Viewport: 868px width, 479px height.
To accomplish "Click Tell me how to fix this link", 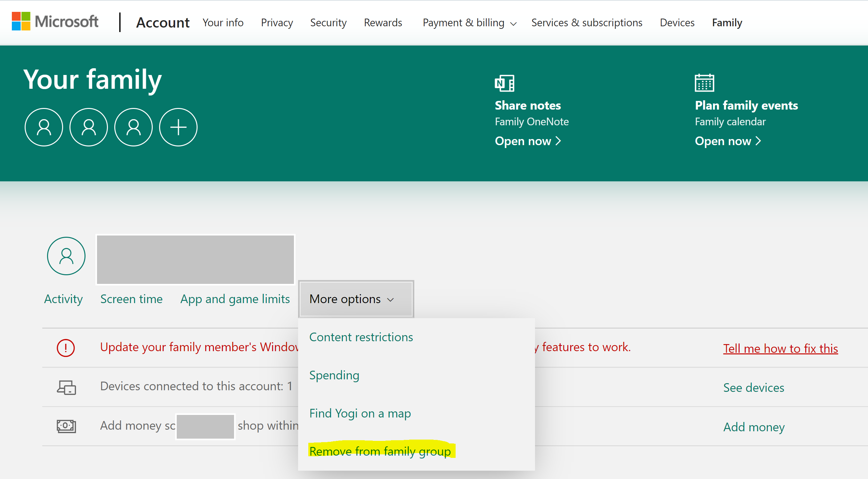I will 780,348.
